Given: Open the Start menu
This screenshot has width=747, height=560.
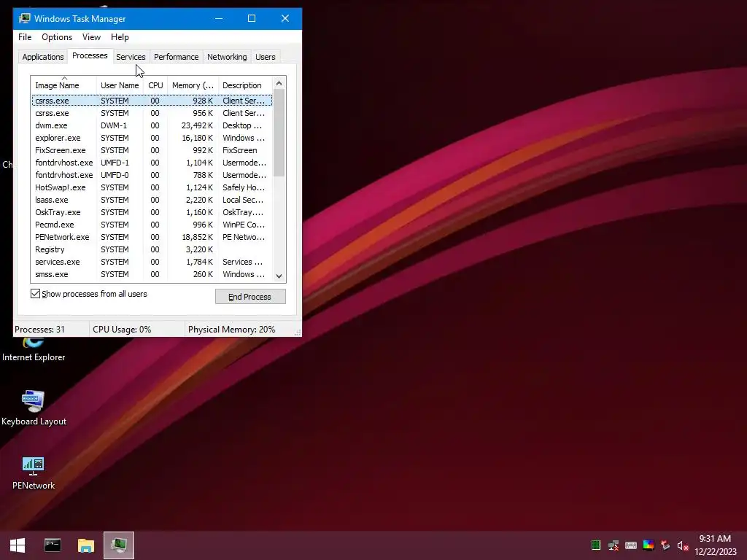Looking at the screenshot, I should [18, 545].
